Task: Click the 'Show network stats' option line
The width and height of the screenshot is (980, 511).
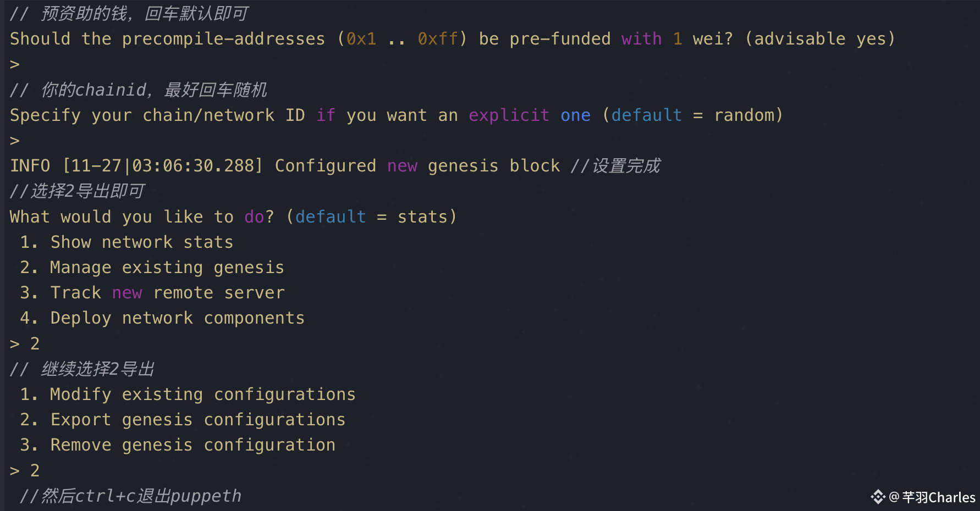Action: [141, 242]
